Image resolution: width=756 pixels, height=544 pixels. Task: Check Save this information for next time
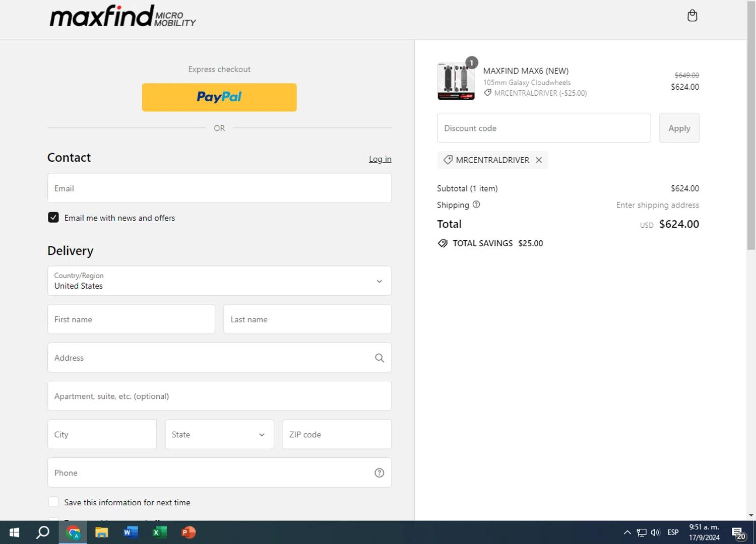[53, 502]
